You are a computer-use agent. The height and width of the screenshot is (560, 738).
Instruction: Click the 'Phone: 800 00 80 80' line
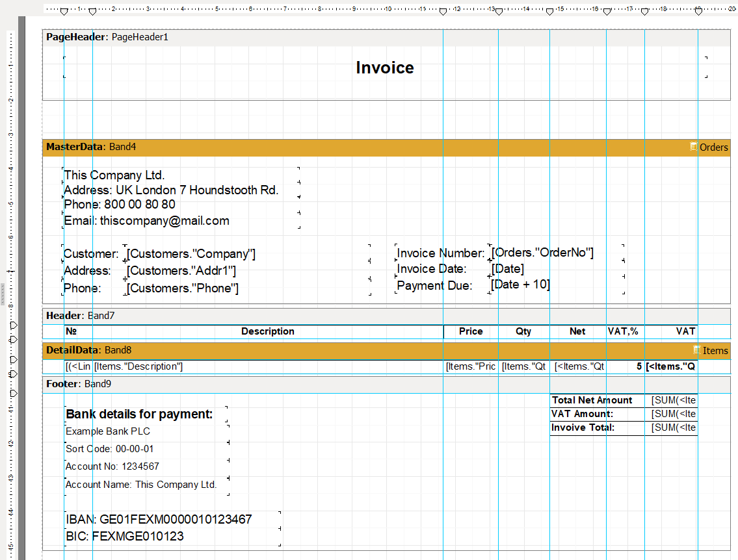point(120,205)
